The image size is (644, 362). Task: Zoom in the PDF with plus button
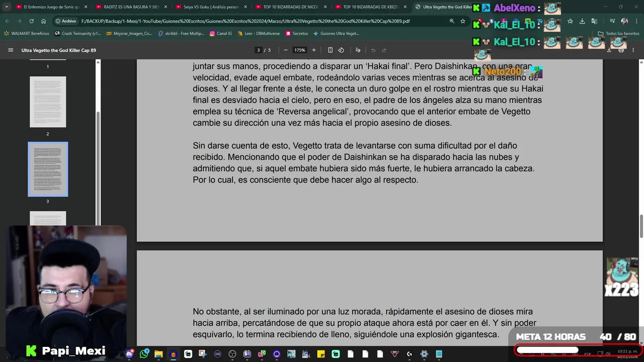click(x=314, y=50)
